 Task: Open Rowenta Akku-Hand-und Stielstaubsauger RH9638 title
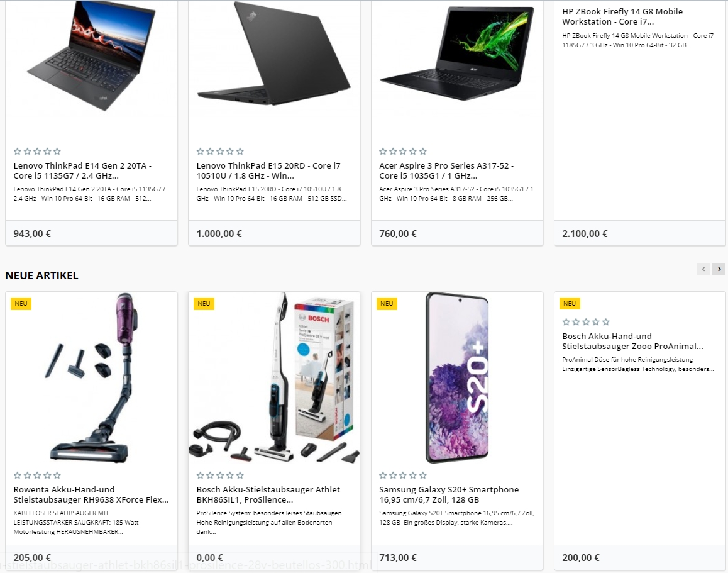click(91, 494)
